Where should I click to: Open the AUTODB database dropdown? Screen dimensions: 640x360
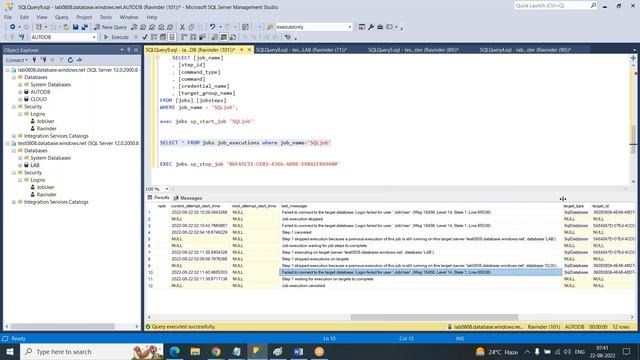(94, 37)
